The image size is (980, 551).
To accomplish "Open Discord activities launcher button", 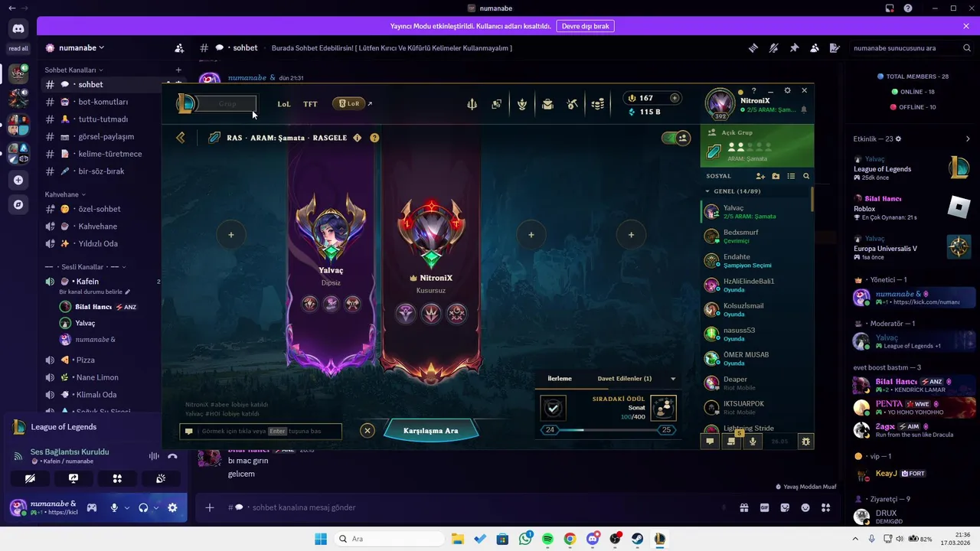I will (117, 478).
